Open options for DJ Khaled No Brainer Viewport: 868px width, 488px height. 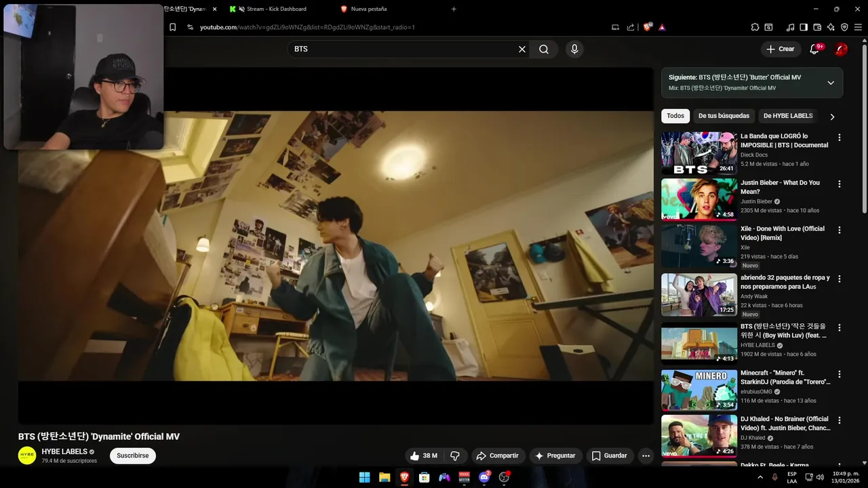click(839, 420)
